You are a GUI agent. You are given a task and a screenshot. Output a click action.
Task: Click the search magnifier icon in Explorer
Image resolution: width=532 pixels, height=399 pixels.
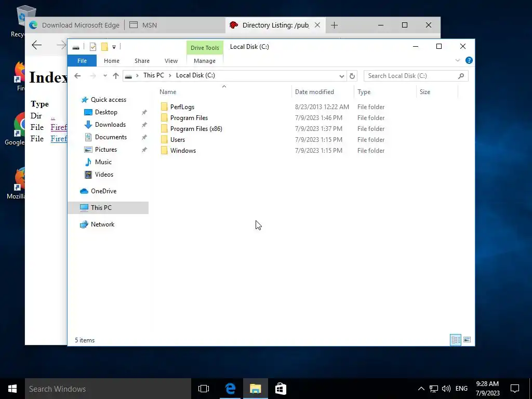click(x=461, y=76)
